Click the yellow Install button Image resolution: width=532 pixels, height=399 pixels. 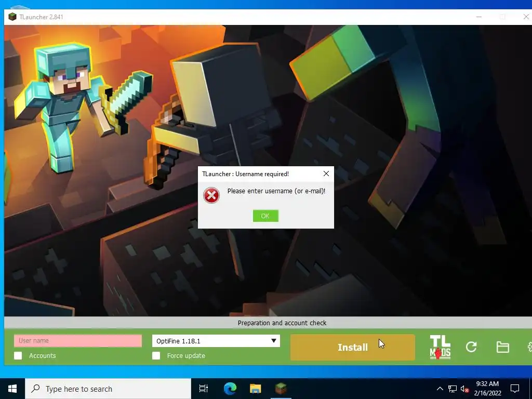pyautogui.click(x=353, y=347)
